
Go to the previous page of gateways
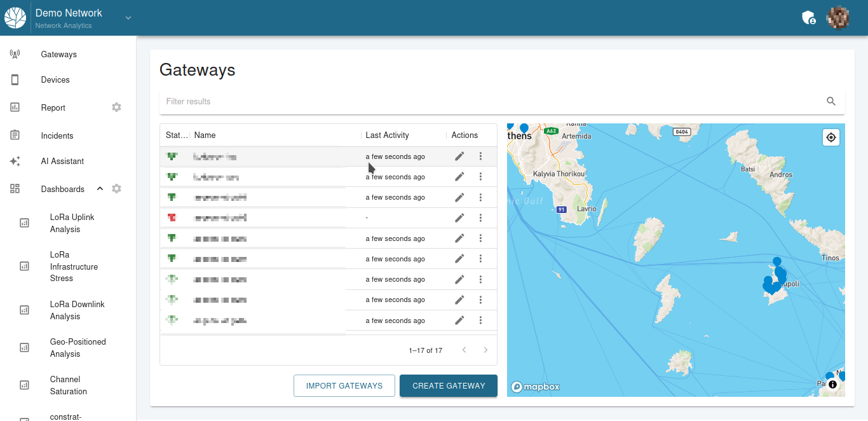(465, 350)
